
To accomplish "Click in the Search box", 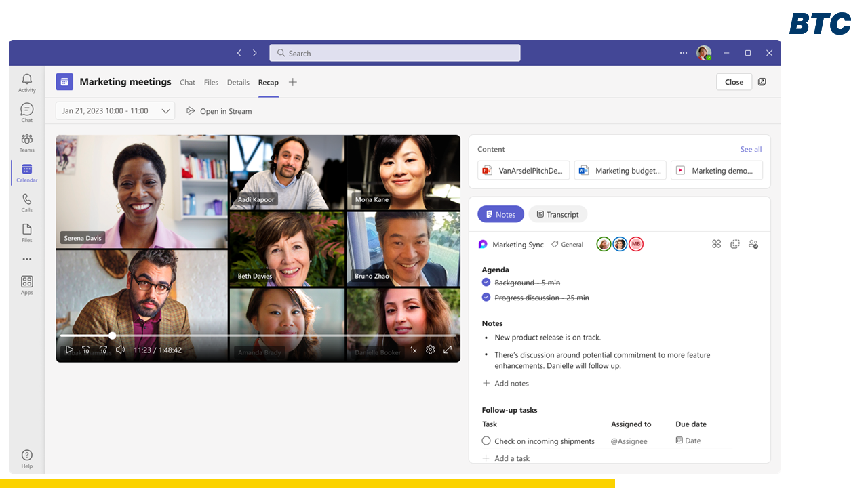I will 395,53.
